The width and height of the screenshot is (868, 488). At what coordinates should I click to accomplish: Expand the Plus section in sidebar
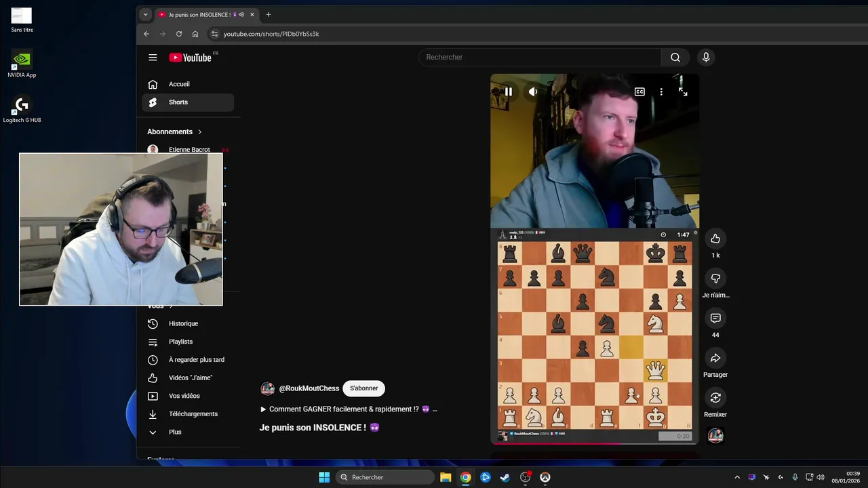point(188,432)
